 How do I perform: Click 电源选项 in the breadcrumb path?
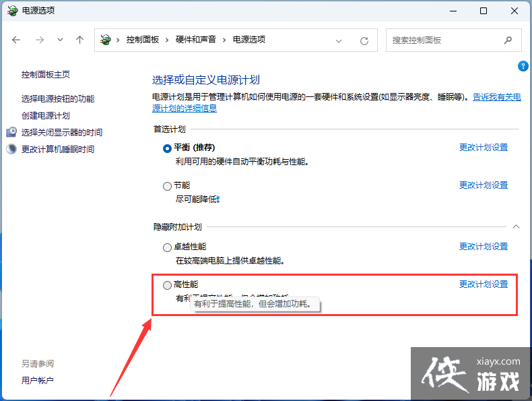(249, 40)
